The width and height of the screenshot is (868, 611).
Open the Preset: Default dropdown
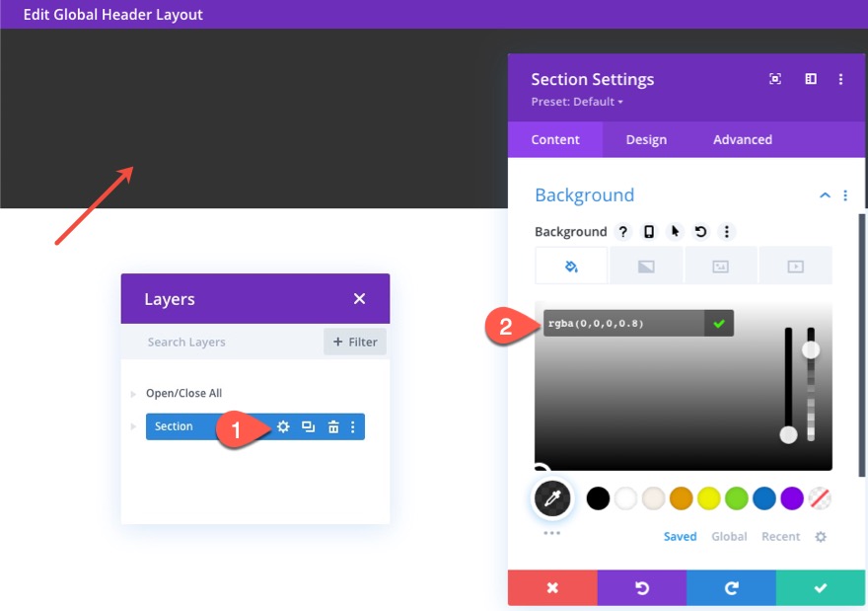click(x=577, y=102)
